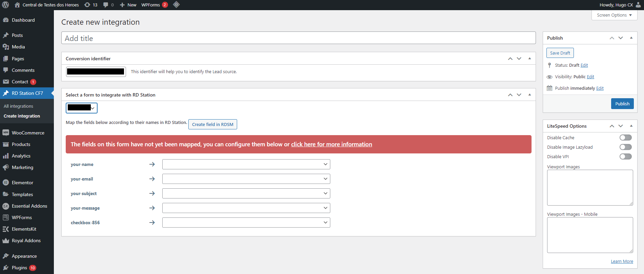Click the Dashboard gauge icon in sidebar
Image resolution: width=644 pixels, height=274 pixels.
tap(6, 20)
